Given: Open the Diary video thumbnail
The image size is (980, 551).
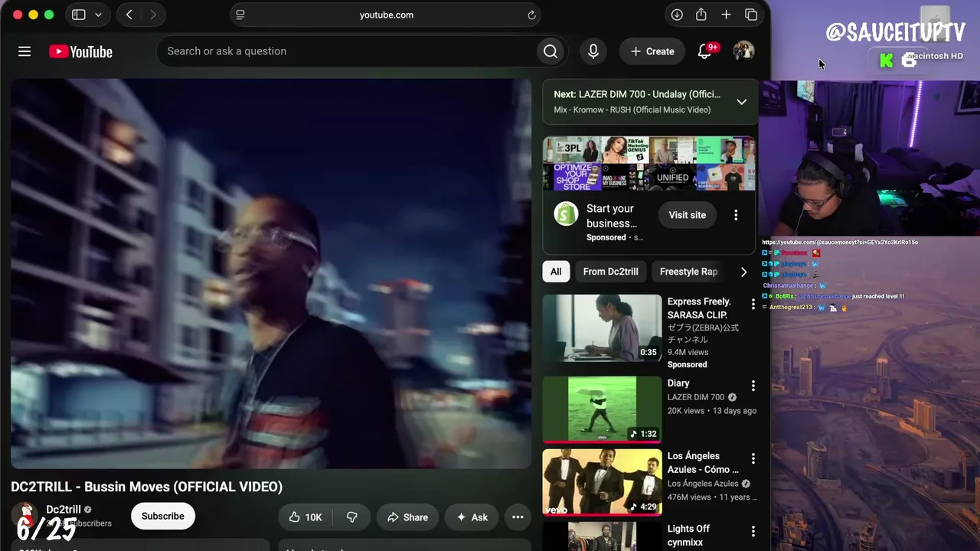Looking at the screenshot, I should click(603, 409).
